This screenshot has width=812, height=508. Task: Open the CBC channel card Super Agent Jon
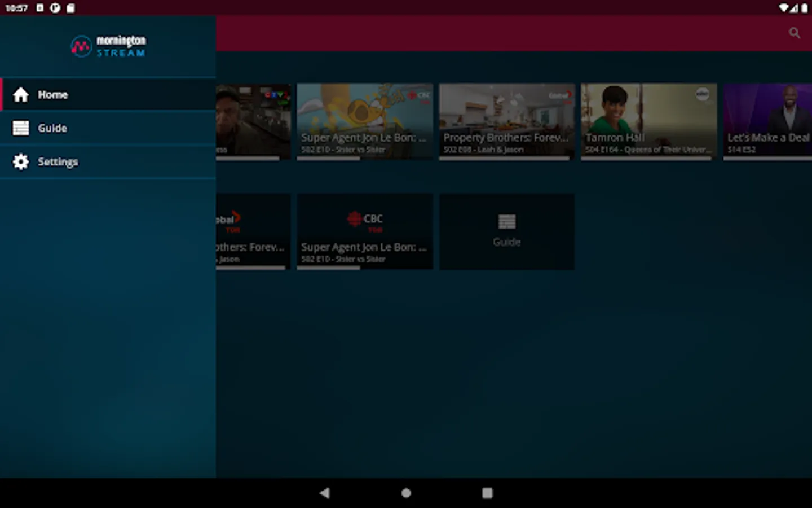point(365,231)
